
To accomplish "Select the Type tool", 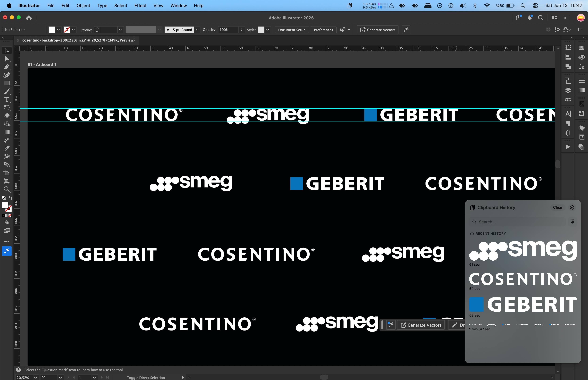I will (7, 100).
